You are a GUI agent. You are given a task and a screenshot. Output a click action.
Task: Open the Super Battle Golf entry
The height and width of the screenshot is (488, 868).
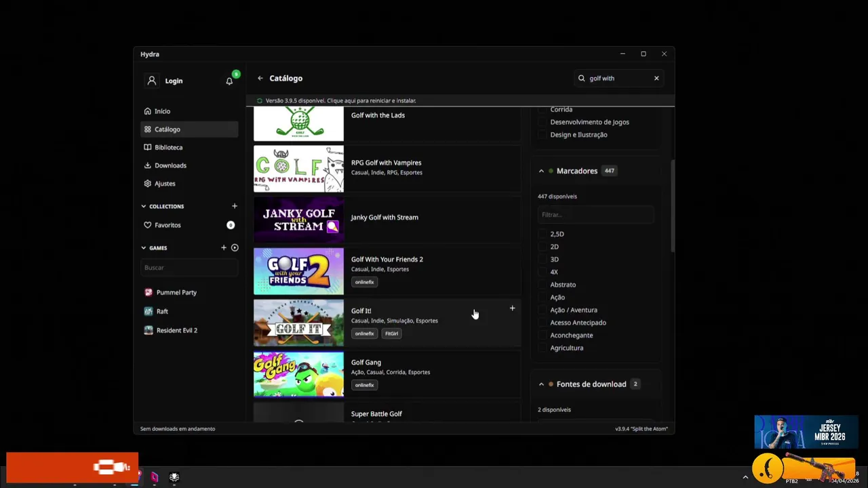coord(387,412)
